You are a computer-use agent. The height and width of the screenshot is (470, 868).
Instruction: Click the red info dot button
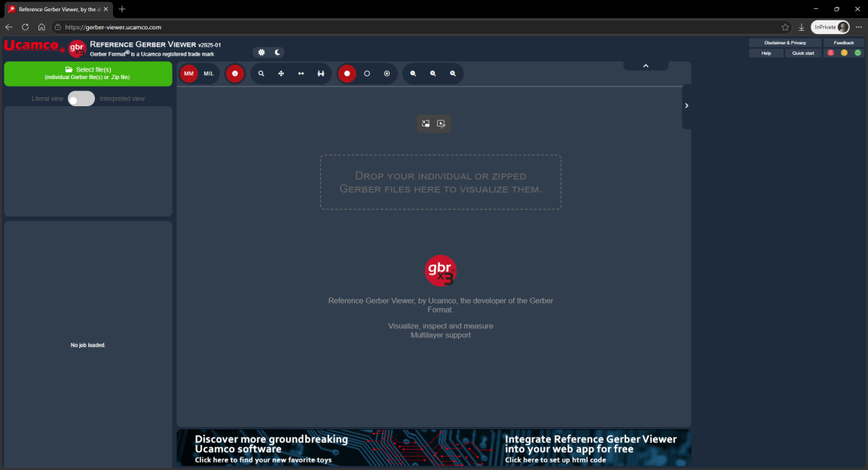click(x=235, y=74)
